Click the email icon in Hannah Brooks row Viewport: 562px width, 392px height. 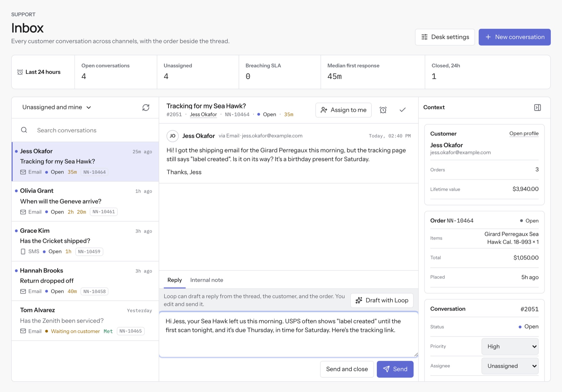coord(23,291)
